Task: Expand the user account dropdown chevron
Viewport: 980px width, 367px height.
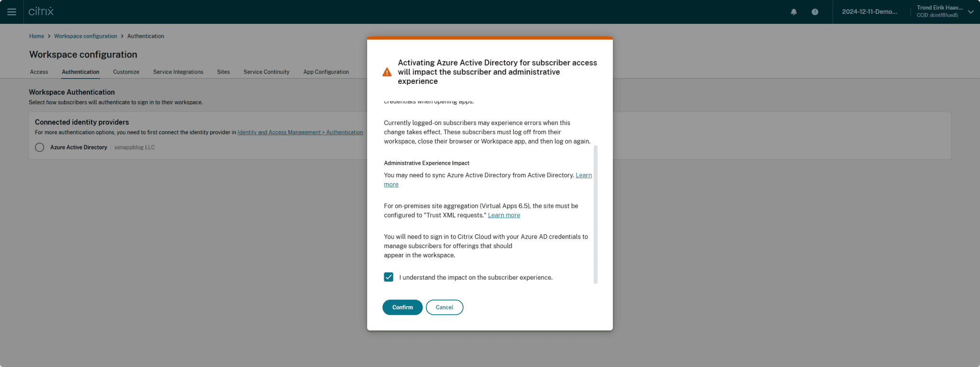Action: pos(971,12)
